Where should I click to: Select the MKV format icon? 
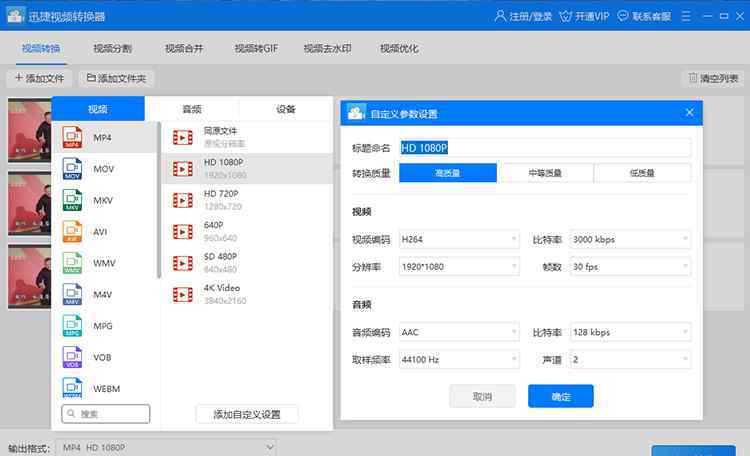(72, 200)
